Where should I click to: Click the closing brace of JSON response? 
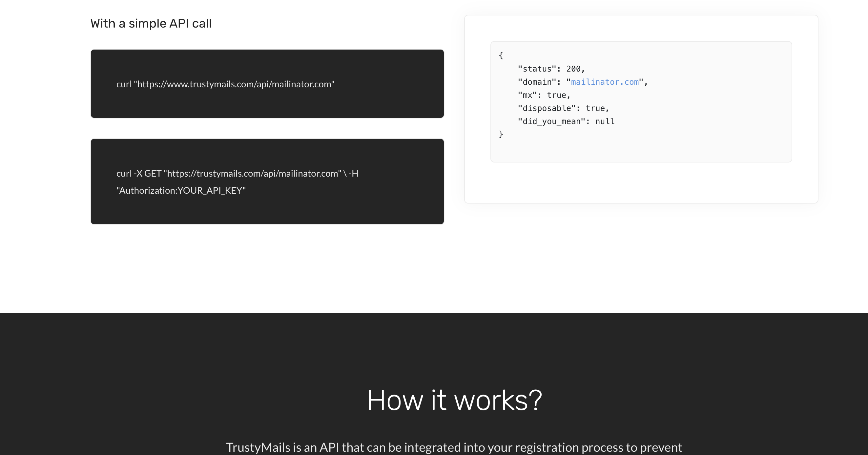tap(501, 134)
